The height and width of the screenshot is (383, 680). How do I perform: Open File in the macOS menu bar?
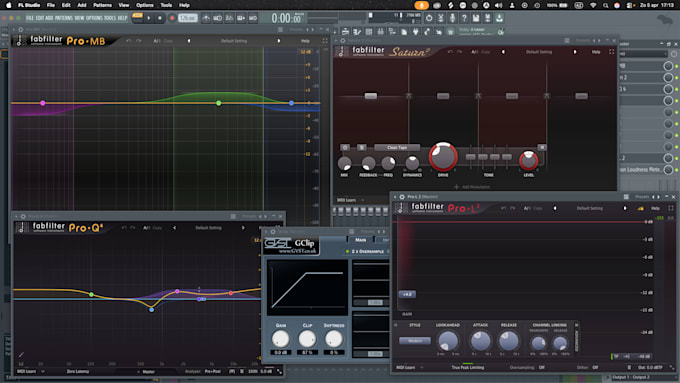pos(51,5)
